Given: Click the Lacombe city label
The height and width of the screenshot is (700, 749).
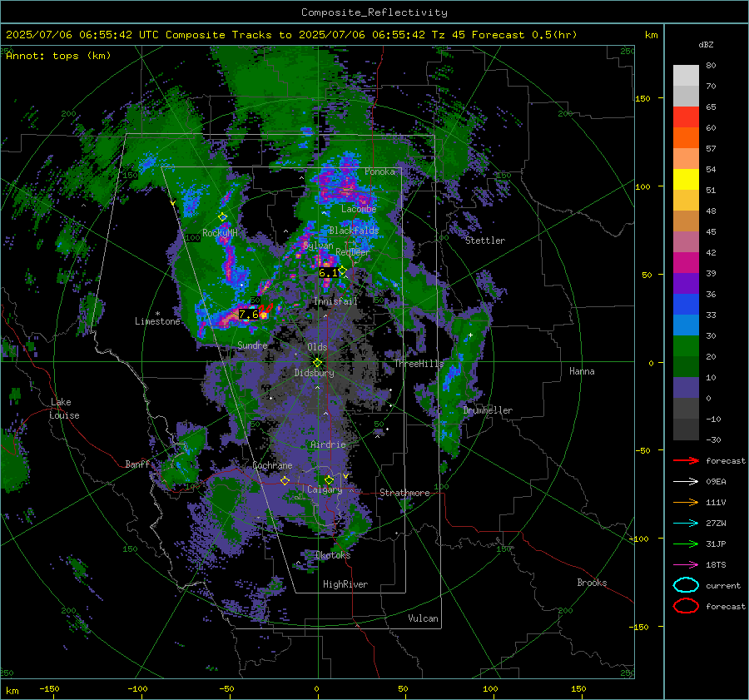Looking at the screenshot, I should point(359,209).
